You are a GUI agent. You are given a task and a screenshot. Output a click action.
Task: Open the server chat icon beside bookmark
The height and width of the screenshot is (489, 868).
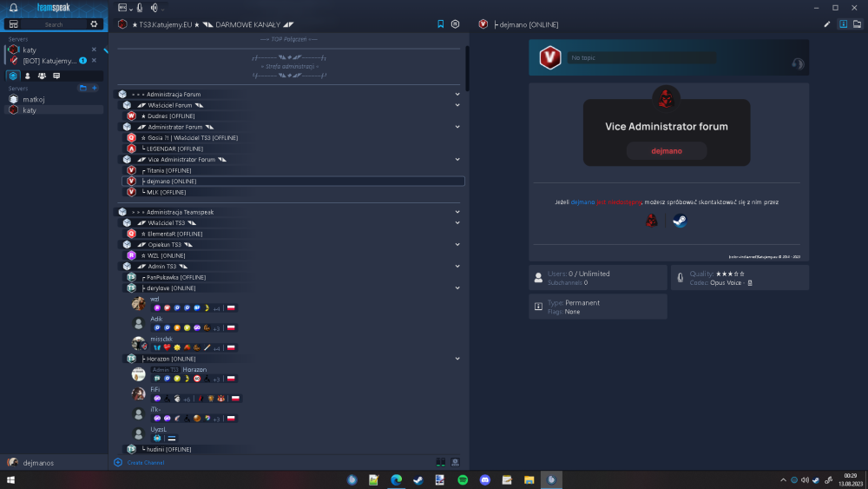[x=455, y=24]
